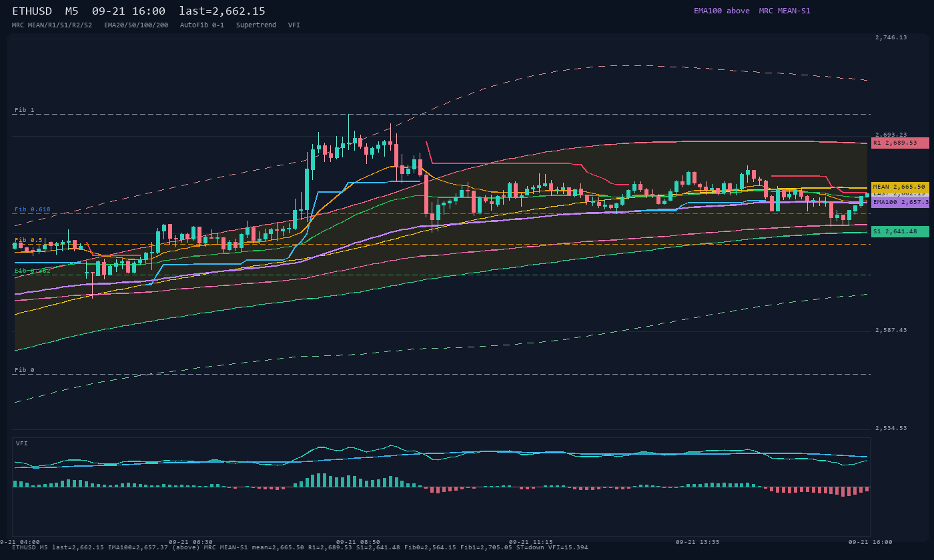Click the Fib 0.618 level label
Image resolution: width=934 pixels, height=560 pixels.
(33, 209)
